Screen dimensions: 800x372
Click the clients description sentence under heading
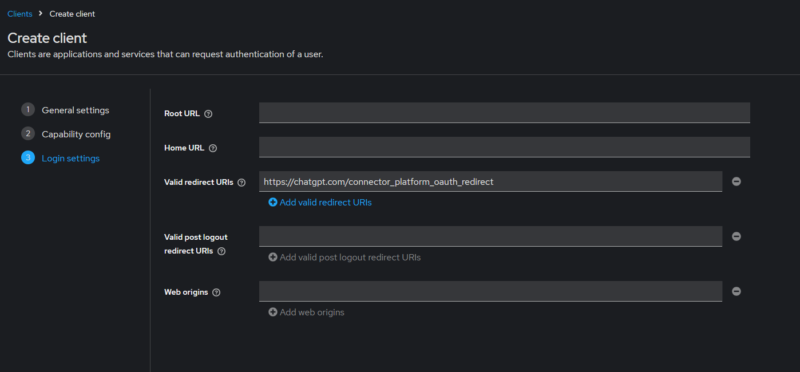point(165,54)
